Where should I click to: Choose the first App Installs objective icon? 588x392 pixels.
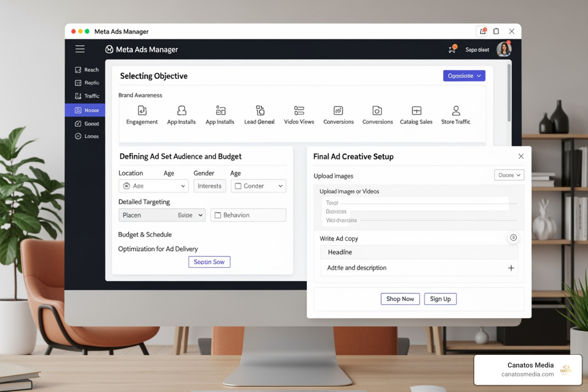coord(181,111)
